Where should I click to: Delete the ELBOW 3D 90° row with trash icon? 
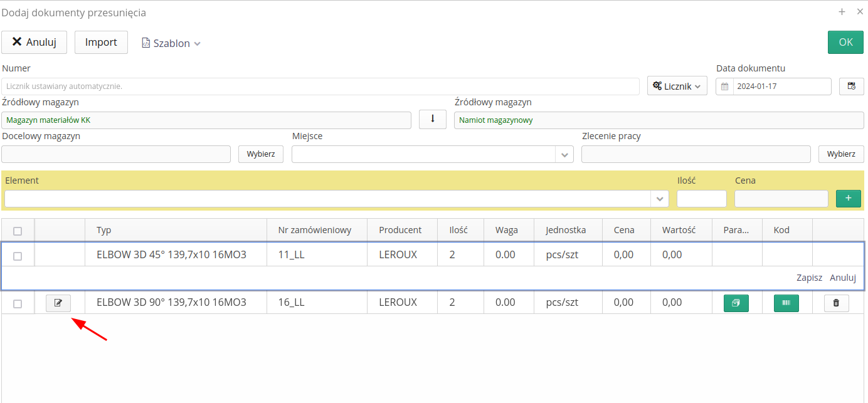pyautogui.click(x=836, y=303)
